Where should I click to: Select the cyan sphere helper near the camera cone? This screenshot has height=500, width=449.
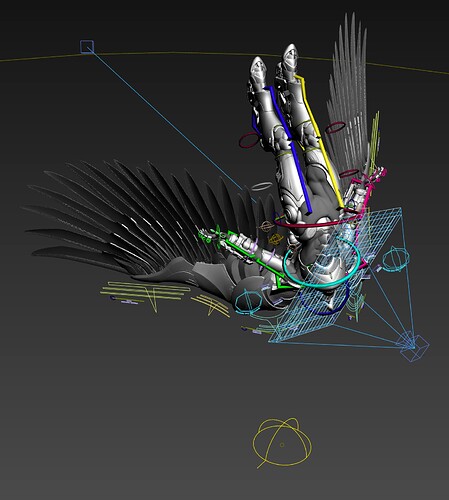pos(396,259)
